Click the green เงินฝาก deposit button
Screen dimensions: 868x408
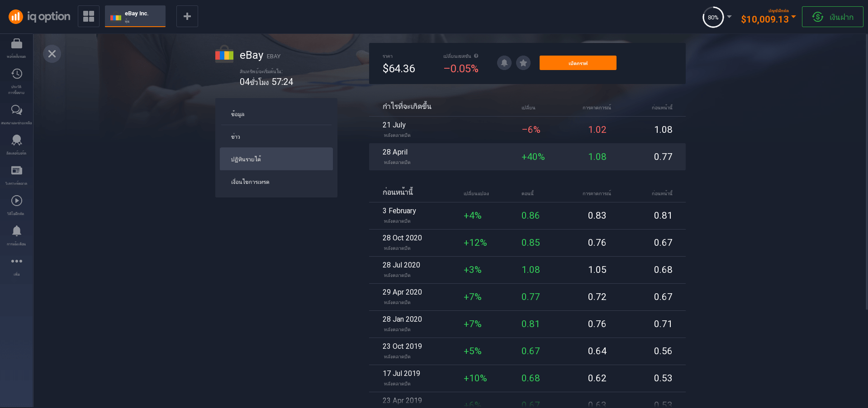tap(832, 17)
